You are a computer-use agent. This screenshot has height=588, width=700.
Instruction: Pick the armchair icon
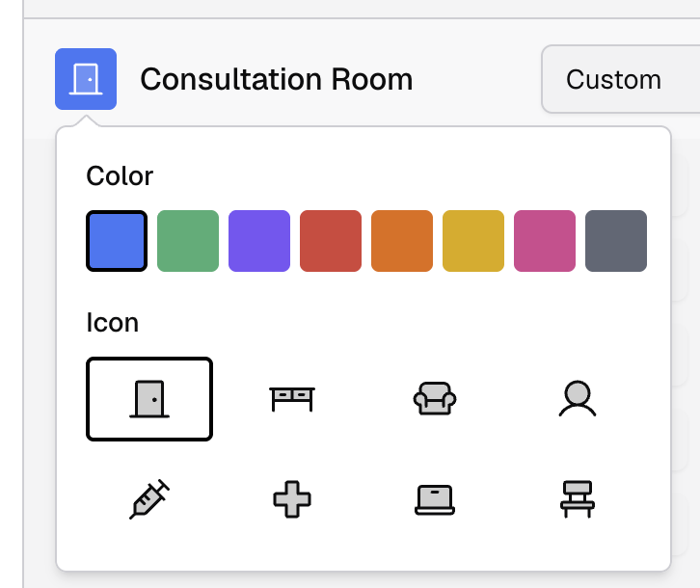point(434,398)
